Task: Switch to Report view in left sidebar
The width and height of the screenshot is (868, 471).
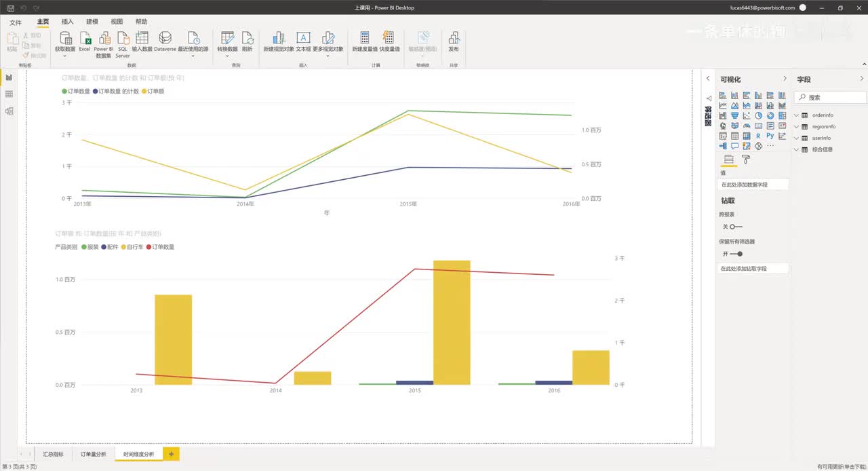Action: (9, 77)
